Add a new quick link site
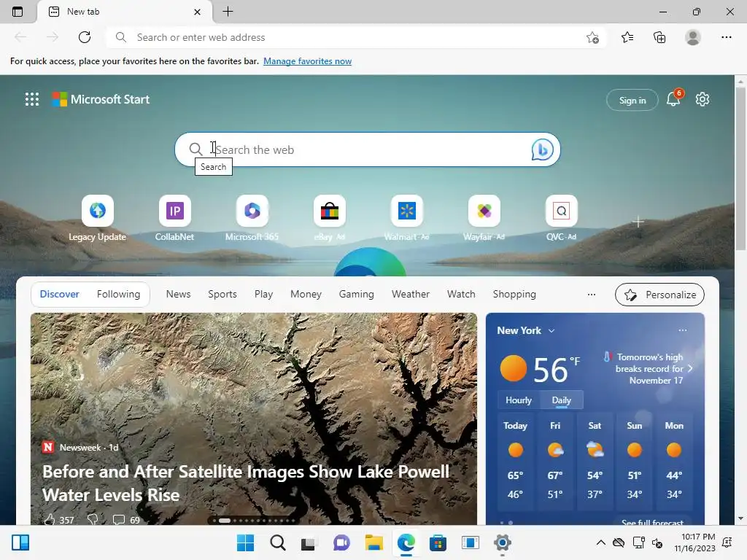This screenshot has width=747, height=560. [638, 222]
